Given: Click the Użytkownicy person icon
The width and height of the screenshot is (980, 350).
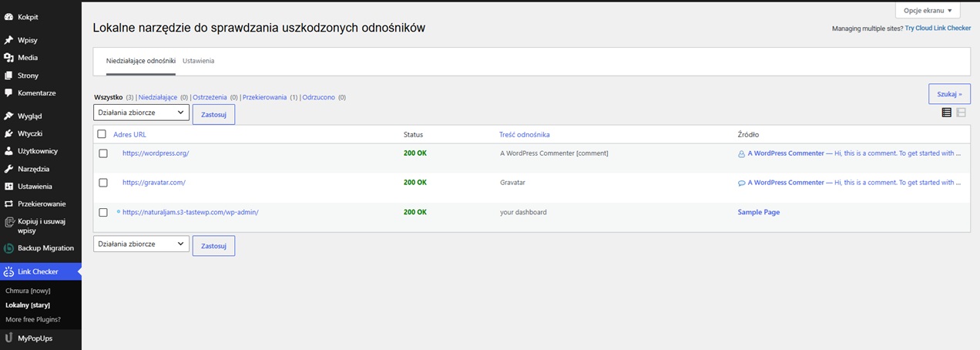Looking at the screenshot, I should (x=8, y=151).
